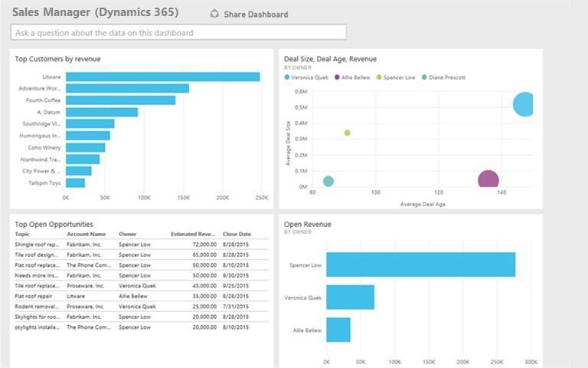Image resolution: width=588 pixels, height=368 pixels.
Task: Click the Skylights for roo... topic cell
Action: click(37, 317)
